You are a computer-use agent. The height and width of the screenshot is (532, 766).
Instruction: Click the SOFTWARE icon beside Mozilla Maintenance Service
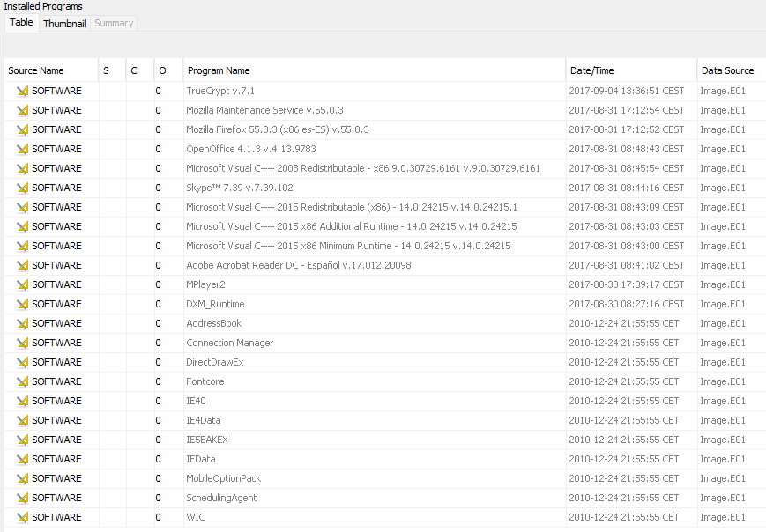pyautogui.click(x=22, y=110)
